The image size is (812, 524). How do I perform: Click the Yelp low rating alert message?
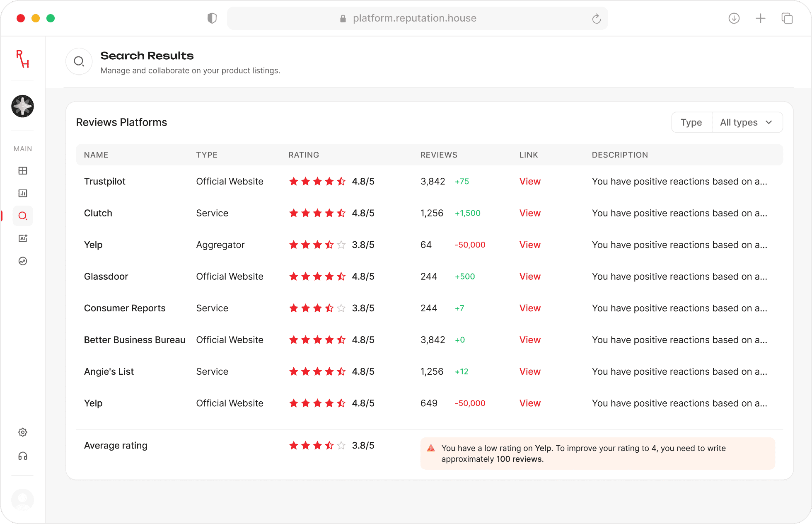click(598, 454)
